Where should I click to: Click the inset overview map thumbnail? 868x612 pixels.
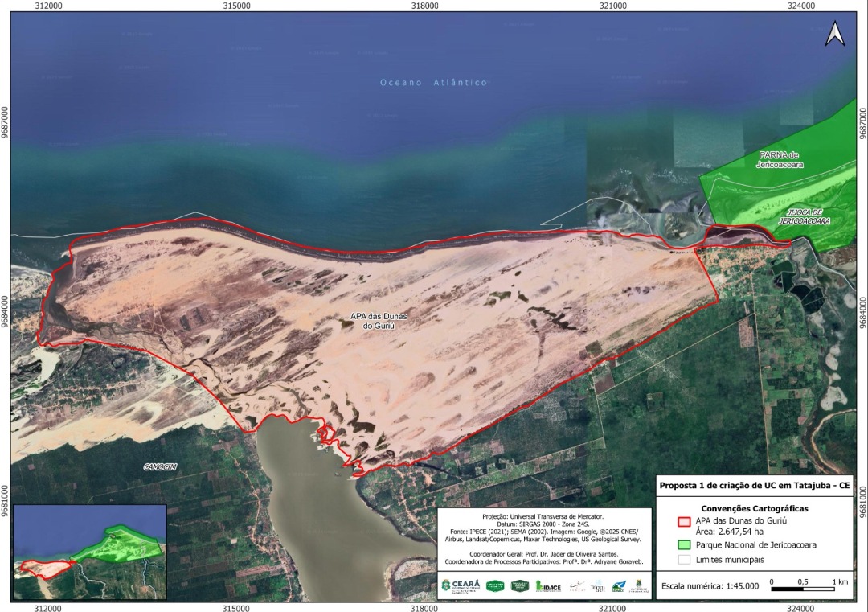pyautogui.click(x=89, y=552)
